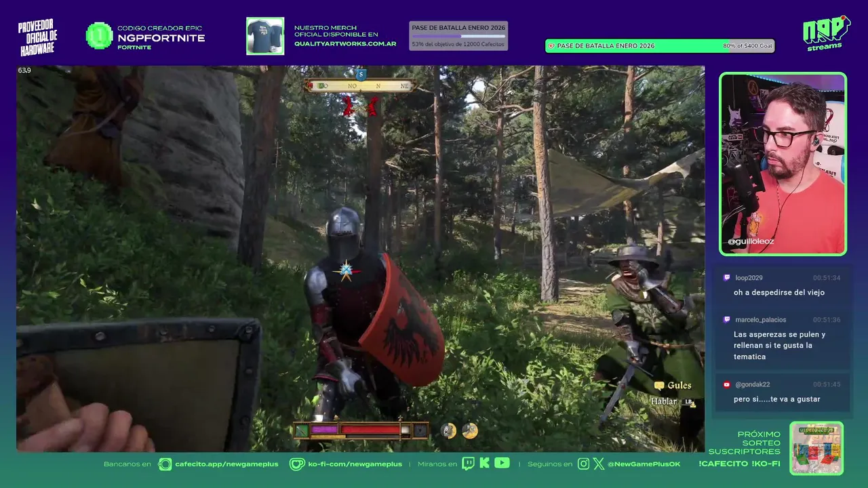Click the NGP streams logo
868x488 pixels.
pos(826,33)
